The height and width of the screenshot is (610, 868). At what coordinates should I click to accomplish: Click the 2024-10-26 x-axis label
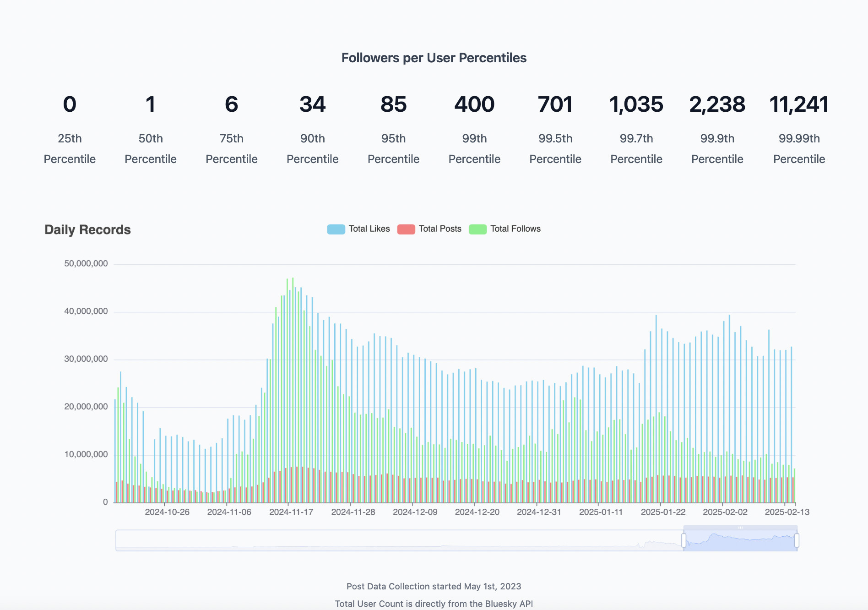[x=167, y=512]
